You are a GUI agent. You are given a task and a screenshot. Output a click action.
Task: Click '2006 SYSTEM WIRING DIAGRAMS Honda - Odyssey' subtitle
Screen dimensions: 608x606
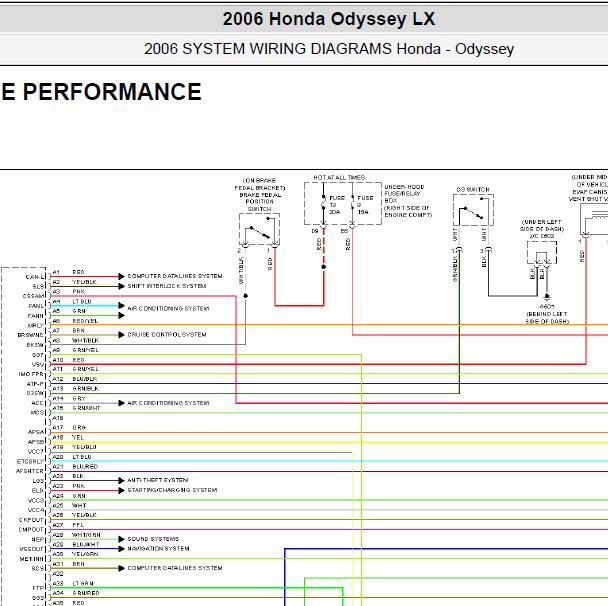pyautogui.click(x=329, y=49)
